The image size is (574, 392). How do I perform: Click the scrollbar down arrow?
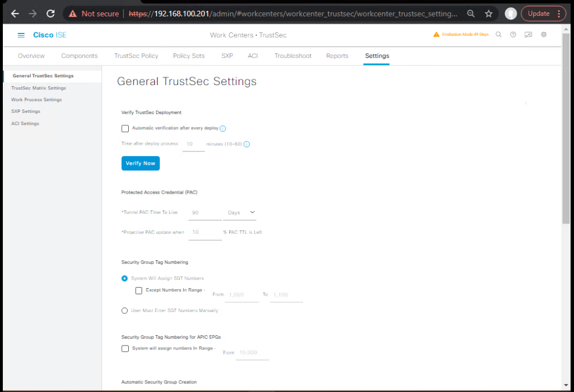coord(566,385)
